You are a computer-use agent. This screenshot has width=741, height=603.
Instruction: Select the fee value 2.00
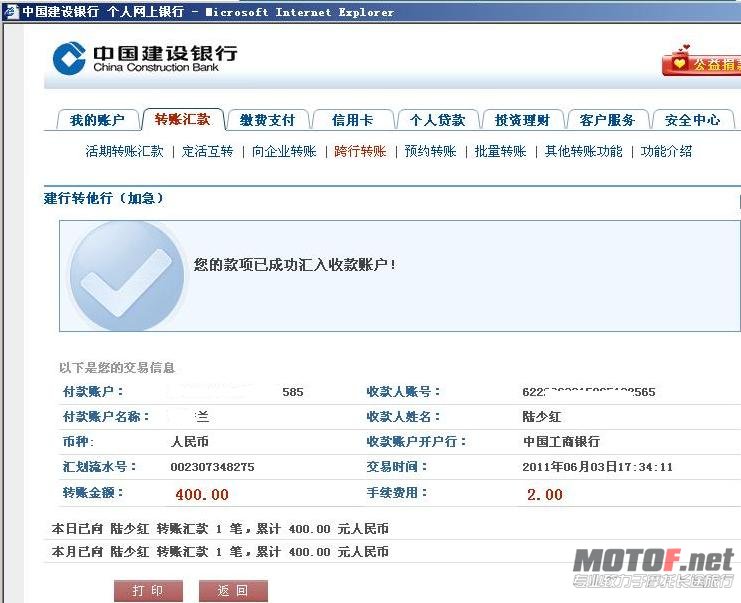(545, 494)
